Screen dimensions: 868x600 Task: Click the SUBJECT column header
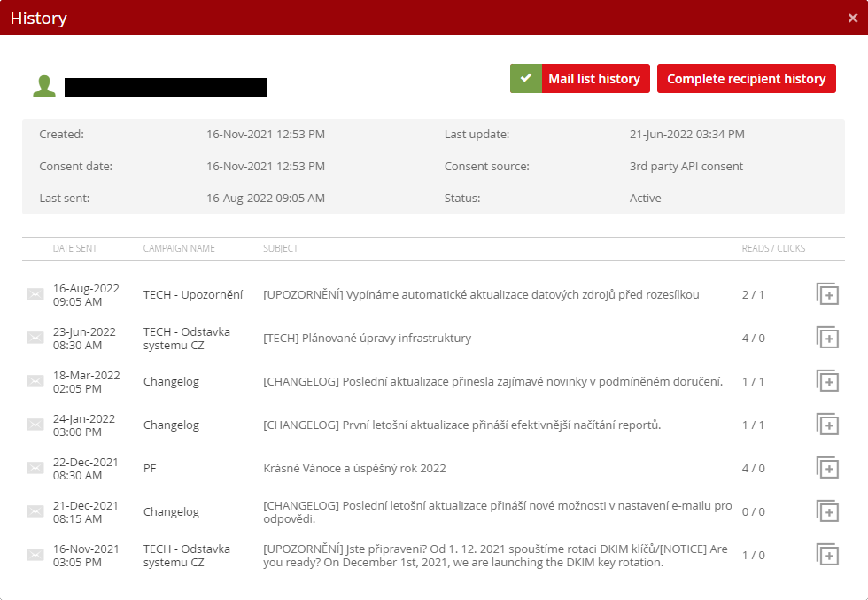pos(281,248)
